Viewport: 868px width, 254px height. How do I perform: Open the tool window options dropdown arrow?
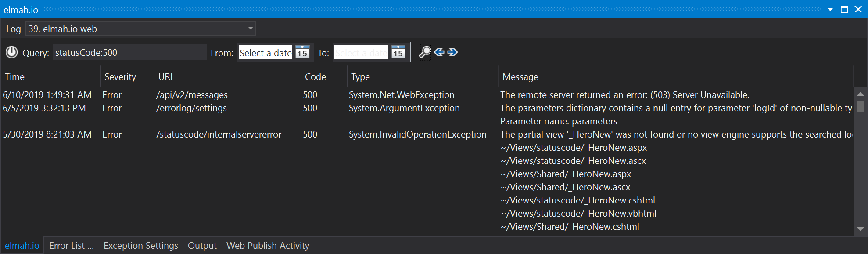(830, 9)
